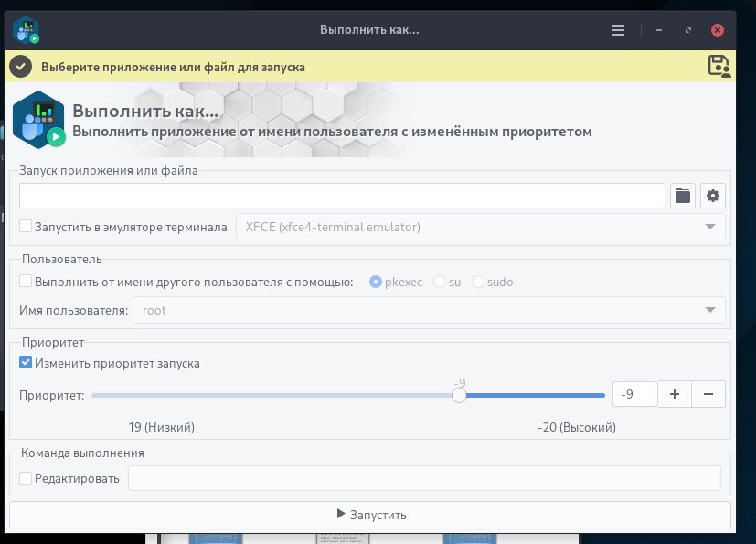Click the save profile icon in yellow bar
756x544 pixels.
tap(719, 66)
